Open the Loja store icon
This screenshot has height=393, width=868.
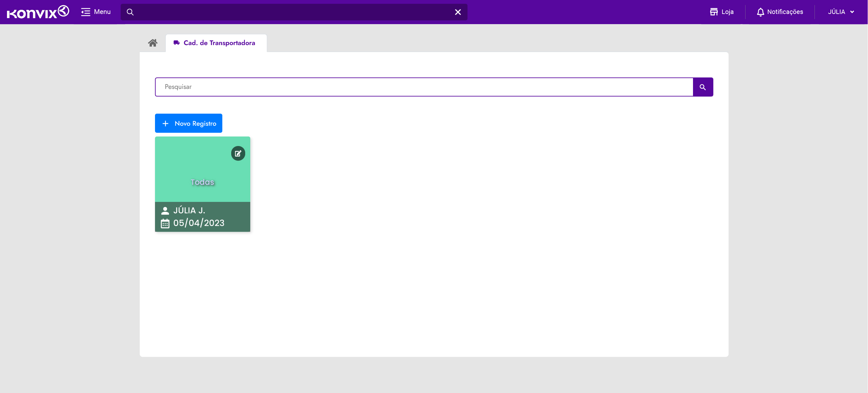pyautogui.click(x=714, y=12)
